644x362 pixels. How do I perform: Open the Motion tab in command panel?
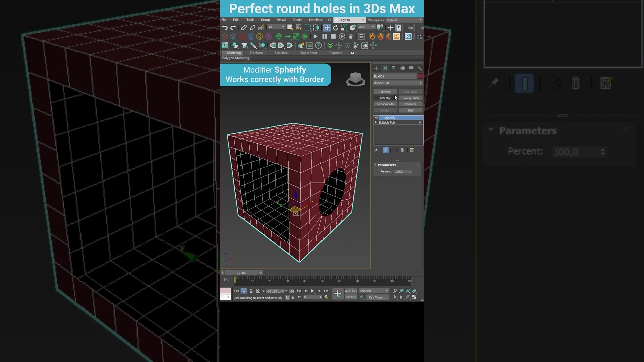402,68
